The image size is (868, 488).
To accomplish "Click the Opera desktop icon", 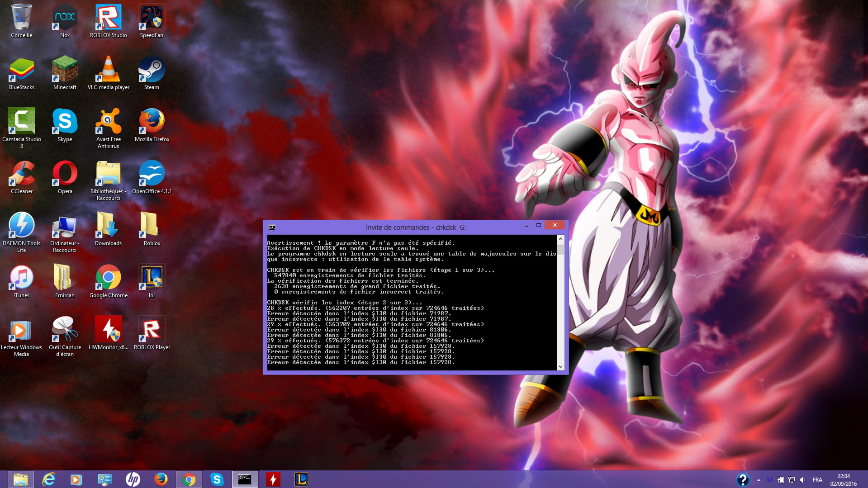I will [65, 177].
